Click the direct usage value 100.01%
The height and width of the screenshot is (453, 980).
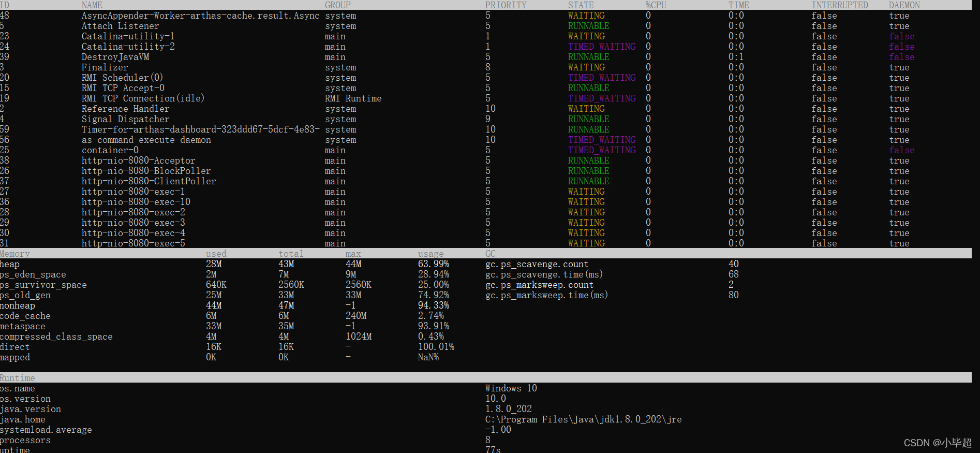(x=436, y=347)
